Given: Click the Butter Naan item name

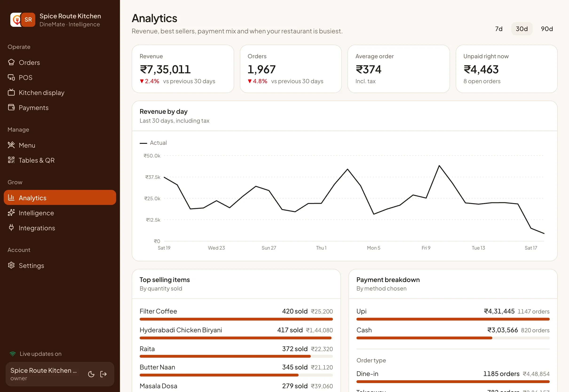Looking at the screenshot, I should 158,367.
